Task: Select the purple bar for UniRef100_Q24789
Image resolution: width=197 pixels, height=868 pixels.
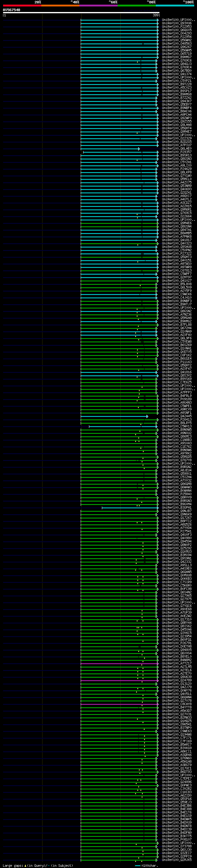Action: click(119, 680)
